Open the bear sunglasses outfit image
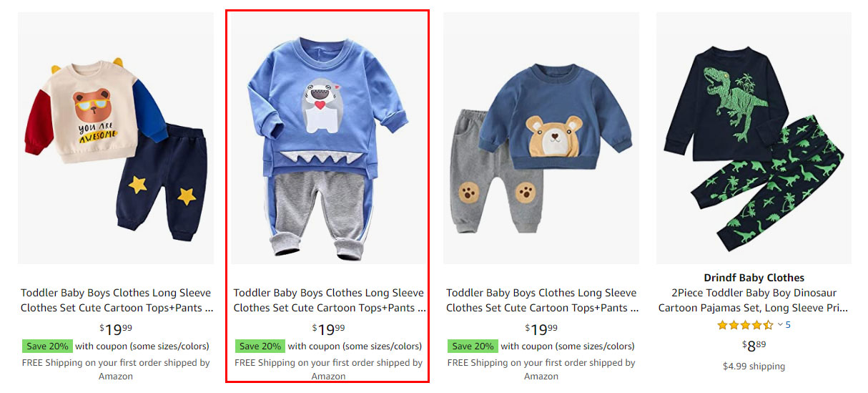The image size is (868, 393). (x=116, y=138)
